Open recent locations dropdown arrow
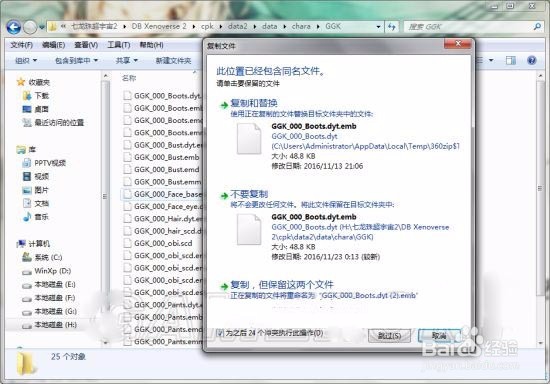The height and width of the screenshot is (384, 550). point(42,27)
